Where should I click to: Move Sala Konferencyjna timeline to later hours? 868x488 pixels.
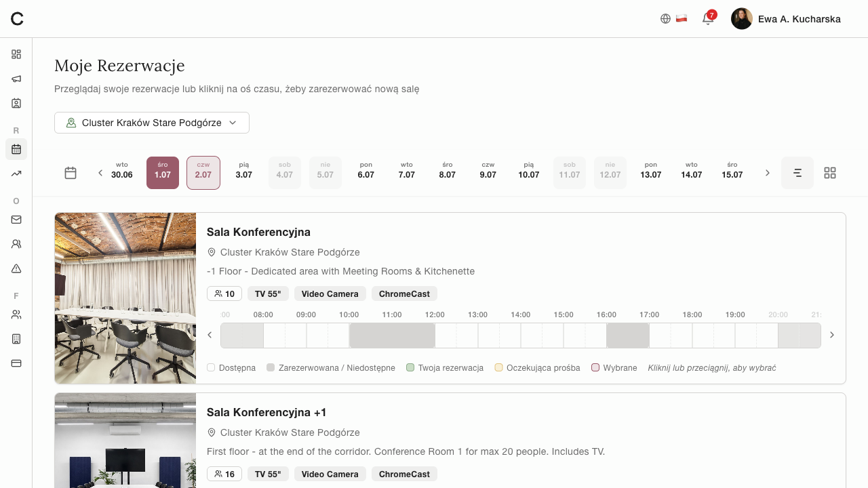pyautogui.click(x=832, y=335)
